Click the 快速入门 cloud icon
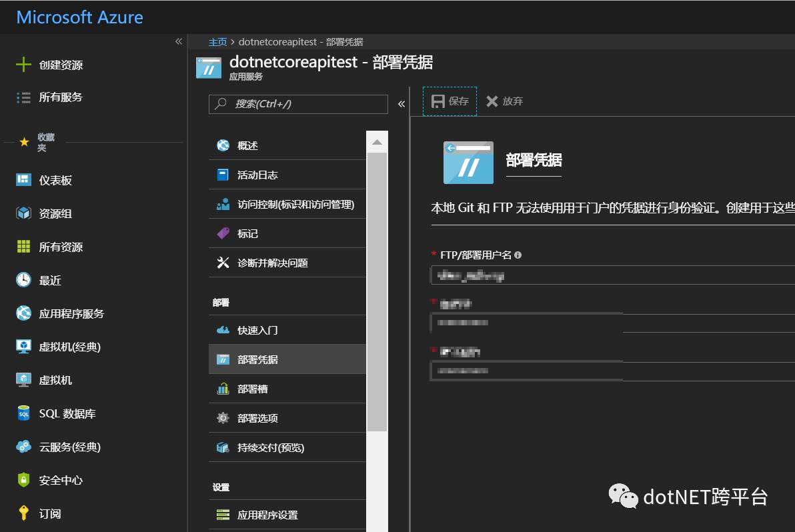795x532 pixels. coord(223,331)
